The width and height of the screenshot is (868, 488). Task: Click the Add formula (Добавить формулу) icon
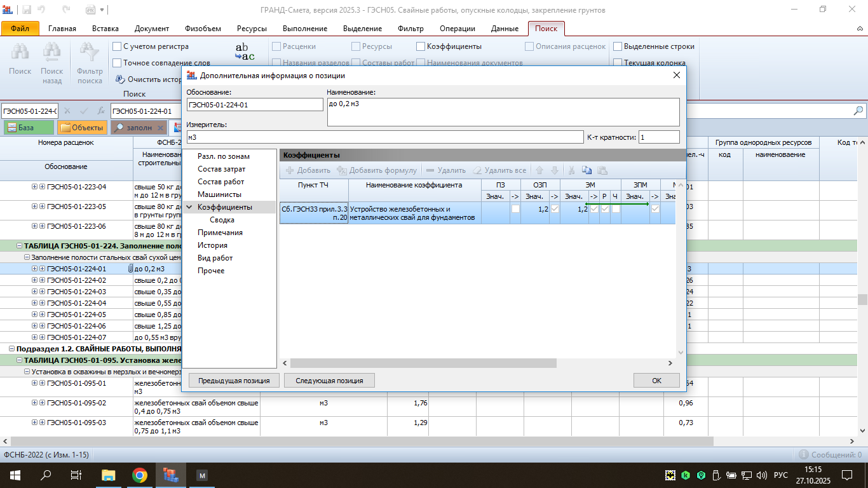[x=342, y=170]
